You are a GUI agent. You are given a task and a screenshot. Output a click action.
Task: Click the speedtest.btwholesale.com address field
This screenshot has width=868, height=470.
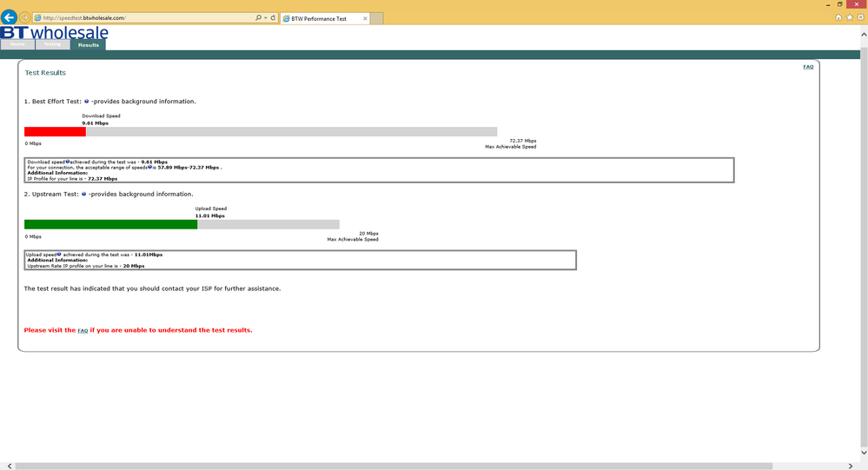click(144, 17)
